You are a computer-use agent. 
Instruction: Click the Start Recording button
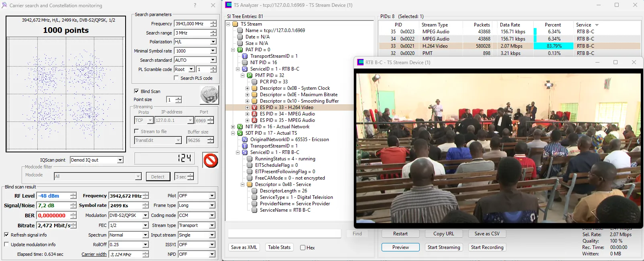pos(487,247)
